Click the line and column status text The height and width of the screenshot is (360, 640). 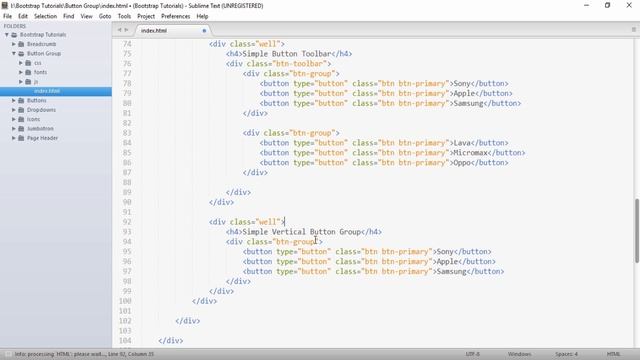(x=131, y=354)
